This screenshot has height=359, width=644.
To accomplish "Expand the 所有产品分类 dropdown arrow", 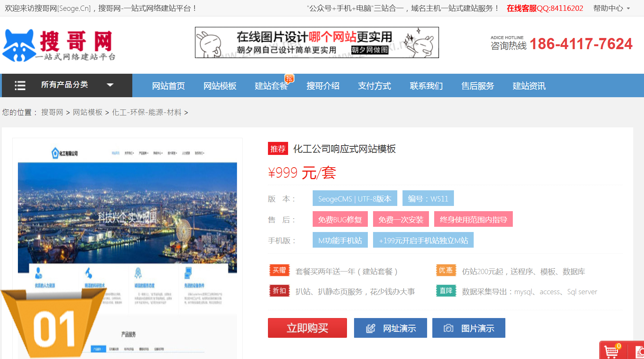I will click(110, 85).
